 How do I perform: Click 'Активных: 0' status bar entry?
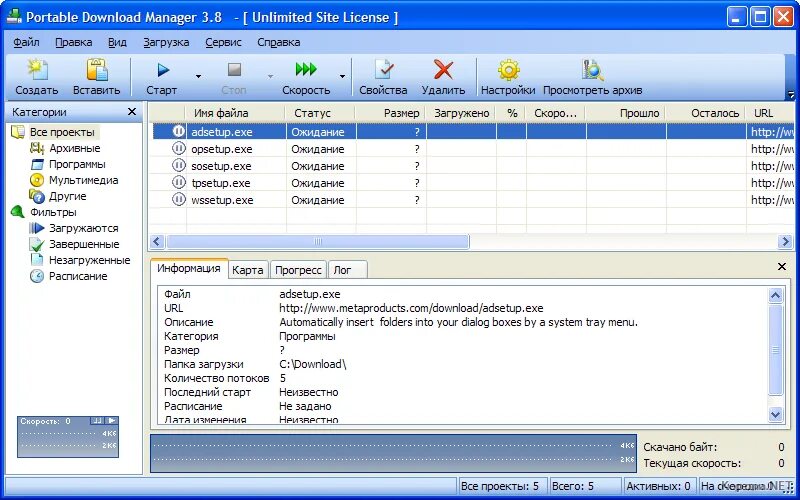click(658, 486)
